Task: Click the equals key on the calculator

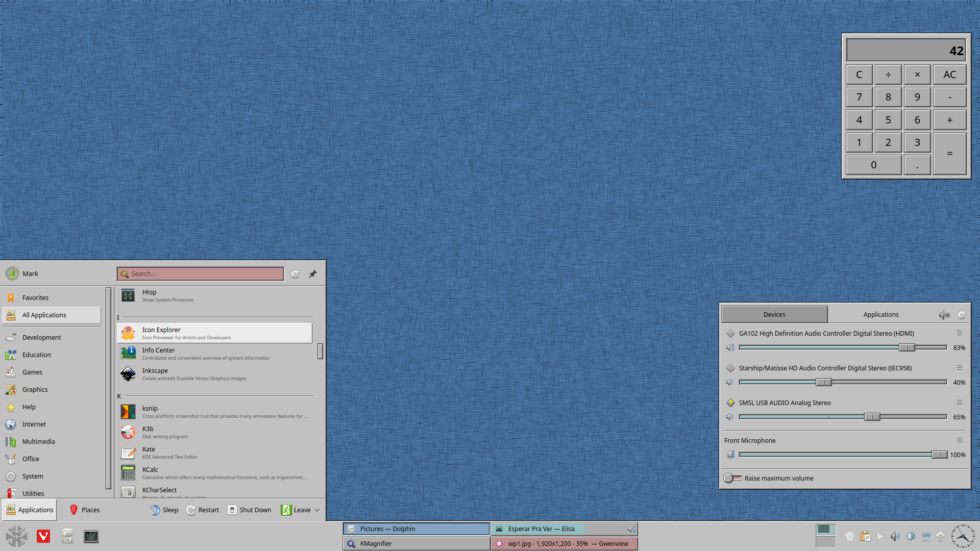Action: (x=950, y=154)
